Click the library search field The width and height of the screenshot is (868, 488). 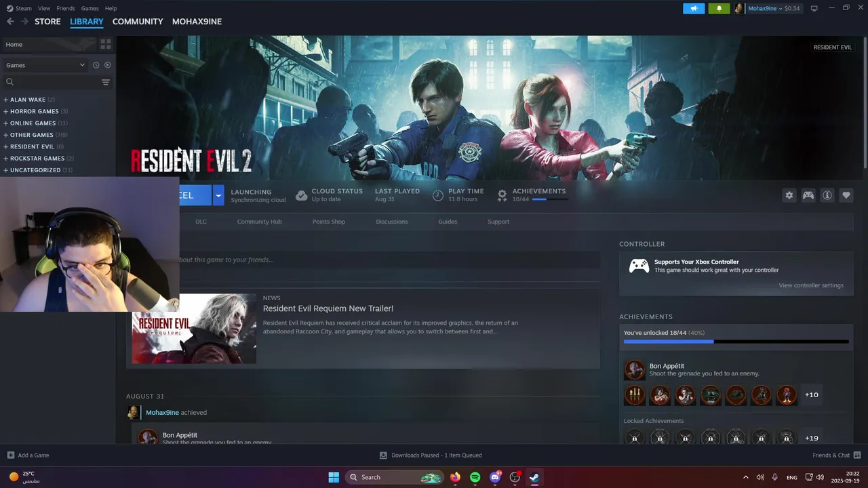tap(52, 82)
